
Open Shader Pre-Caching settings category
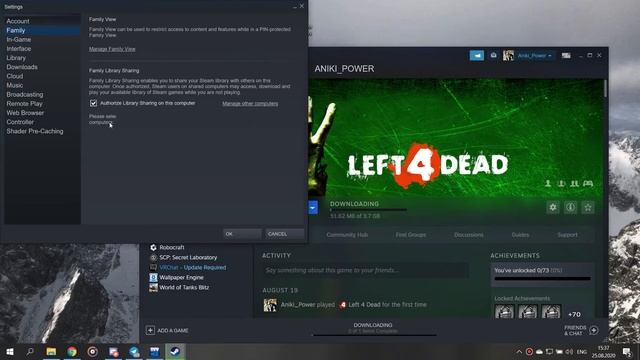click(35, 131)
